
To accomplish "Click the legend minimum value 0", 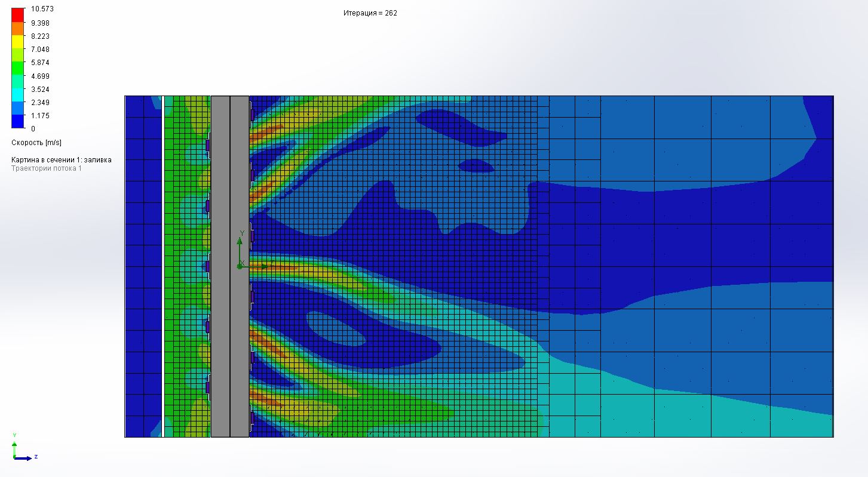I will [33, 128].
